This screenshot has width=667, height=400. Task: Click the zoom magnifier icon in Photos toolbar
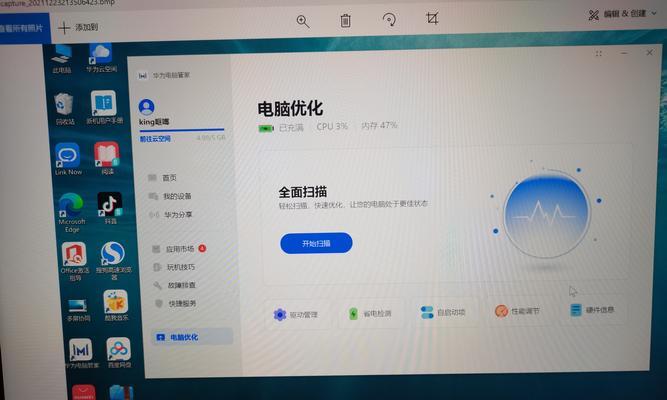tap(303, 21)
